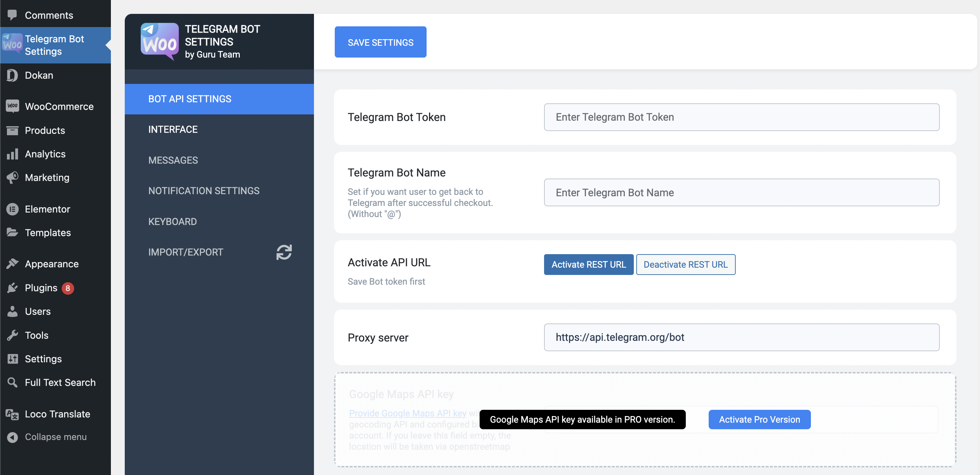
Task: Focus the Proxy server URL field
Action: [742, 337]
